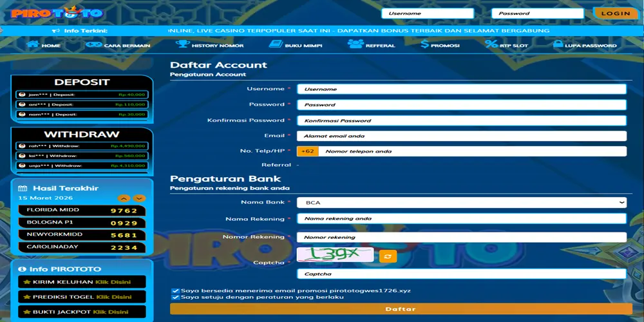Click ani*** deposit Rp.110,000 row

(x=82, y=104)
